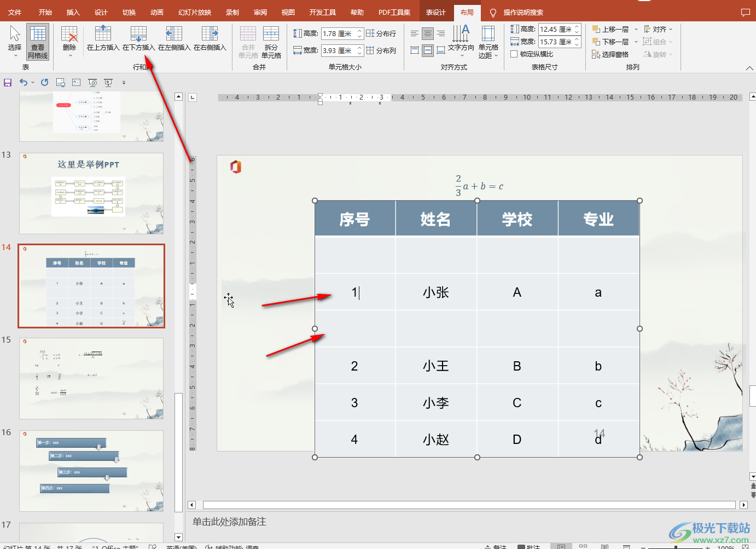The image size is (756, 549).
Task: Select slide 16 thumbnail
Action: [91, 471]
